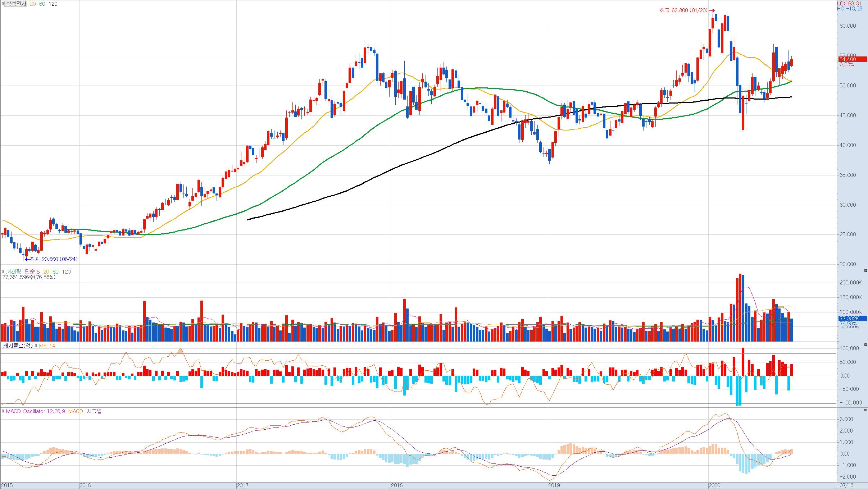Select the green 60 moving average label in price panel

(42, 4)
